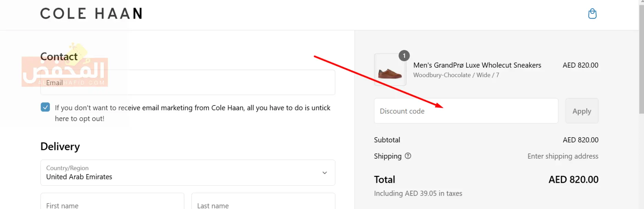The image size is (644, 209).
Task: Click the Contact heading
Action: click(x=59, y=57)
